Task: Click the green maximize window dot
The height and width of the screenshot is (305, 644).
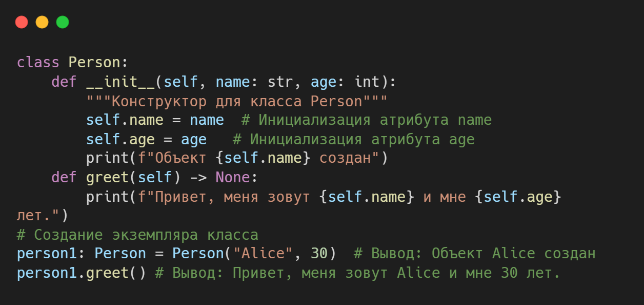Action: coord(63,22)
